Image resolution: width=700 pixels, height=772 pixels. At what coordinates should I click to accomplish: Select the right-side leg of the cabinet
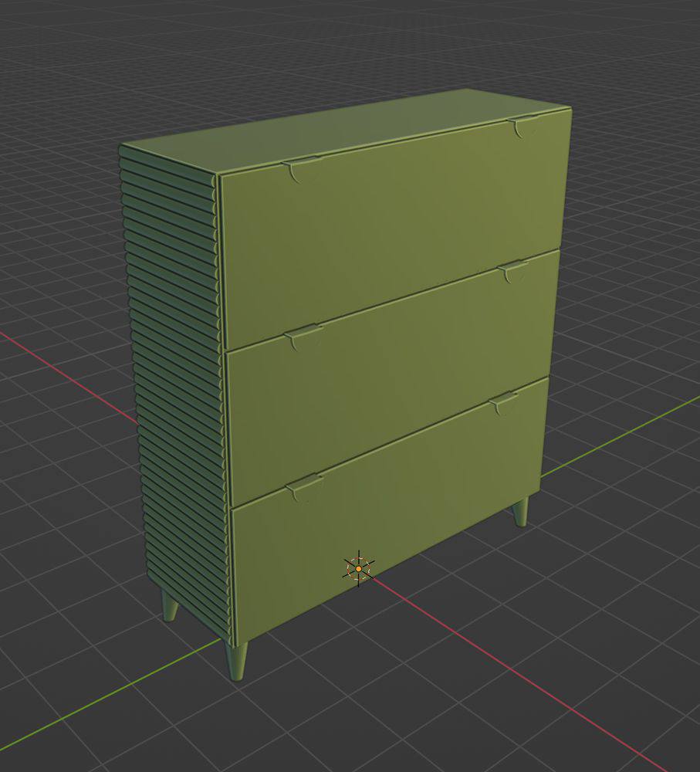tap(522, 510)
